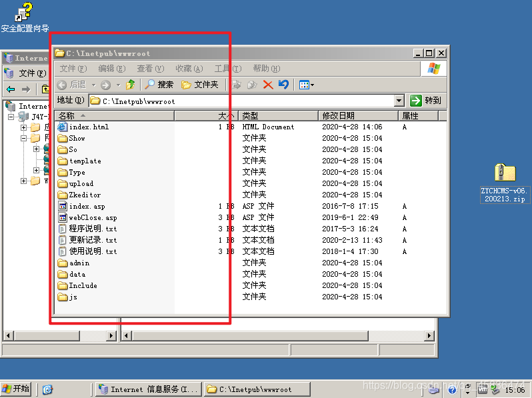
Task: Open the 工具(T) menu
Action: point(228,69)
